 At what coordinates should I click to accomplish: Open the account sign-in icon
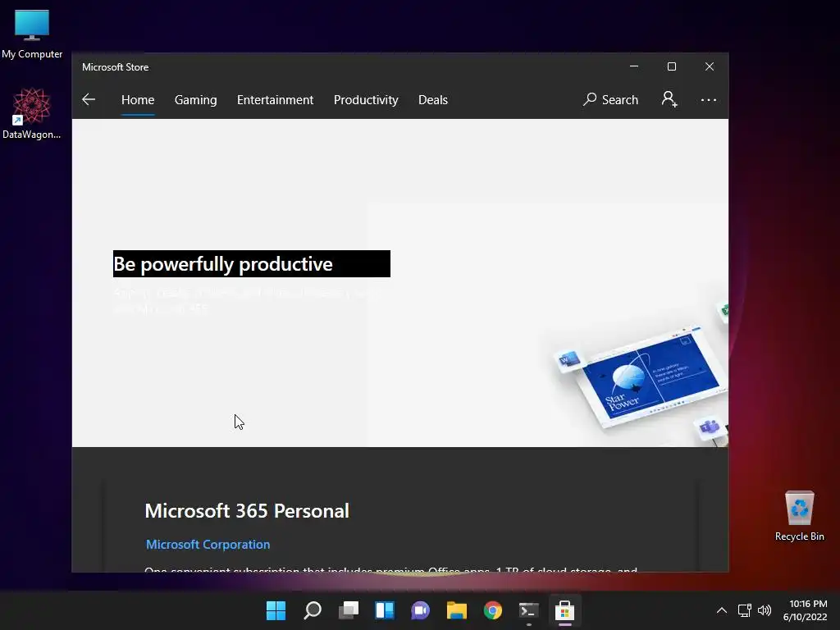pos(669,99)
